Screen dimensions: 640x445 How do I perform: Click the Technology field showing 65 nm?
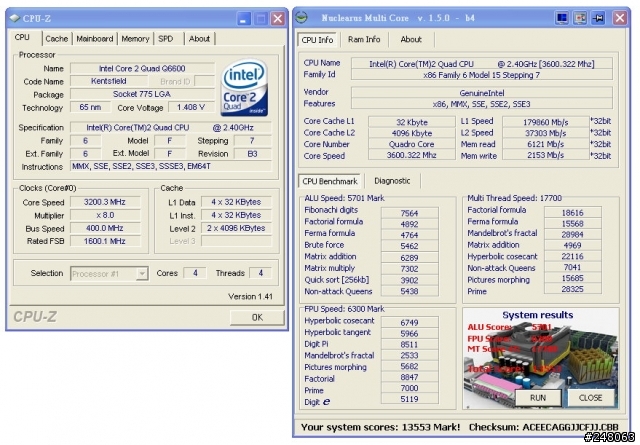(x=90, y=107)
